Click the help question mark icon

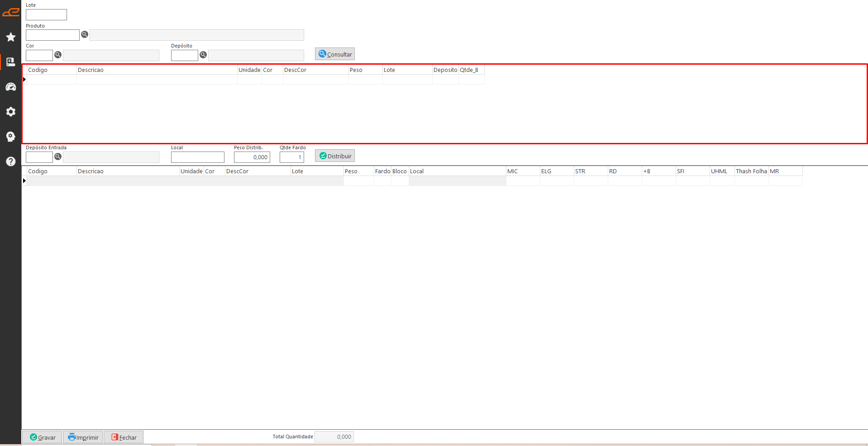tap(11, 161)
